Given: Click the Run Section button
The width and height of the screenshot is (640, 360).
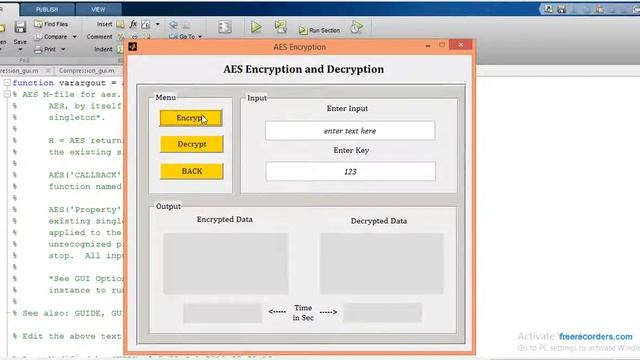Looking at the screenshot, I should click(x=319, y=30).
